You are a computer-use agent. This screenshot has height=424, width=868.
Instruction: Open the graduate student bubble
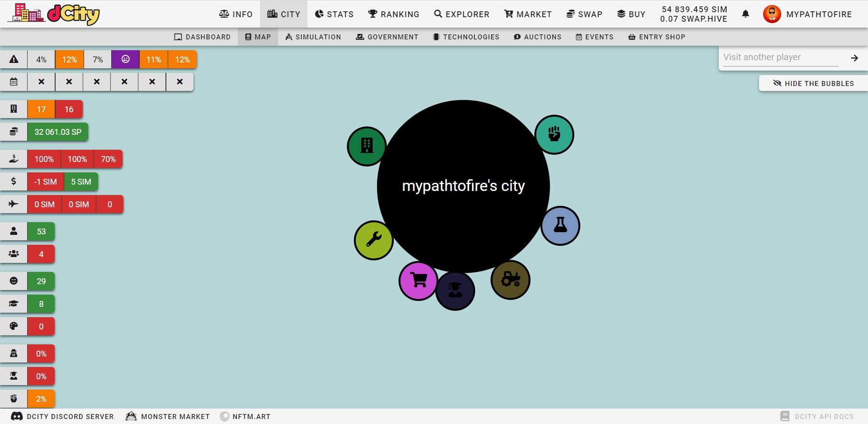(x=455, y=291)
